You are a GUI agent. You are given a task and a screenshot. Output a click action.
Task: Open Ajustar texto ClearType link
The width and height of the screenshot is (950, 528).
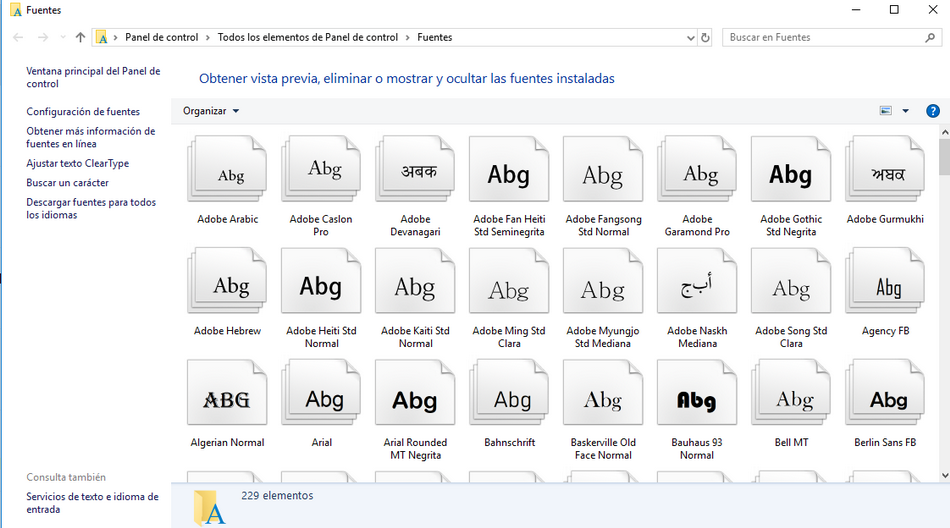point(77,163)
